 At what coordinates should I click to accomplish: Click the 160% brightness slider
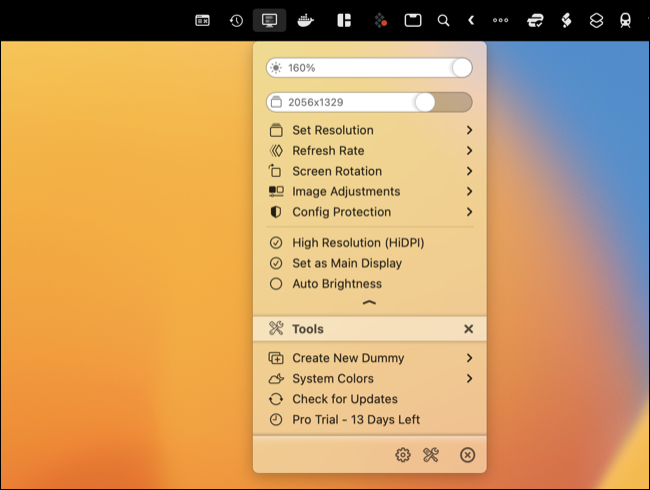tap(369, 68)
